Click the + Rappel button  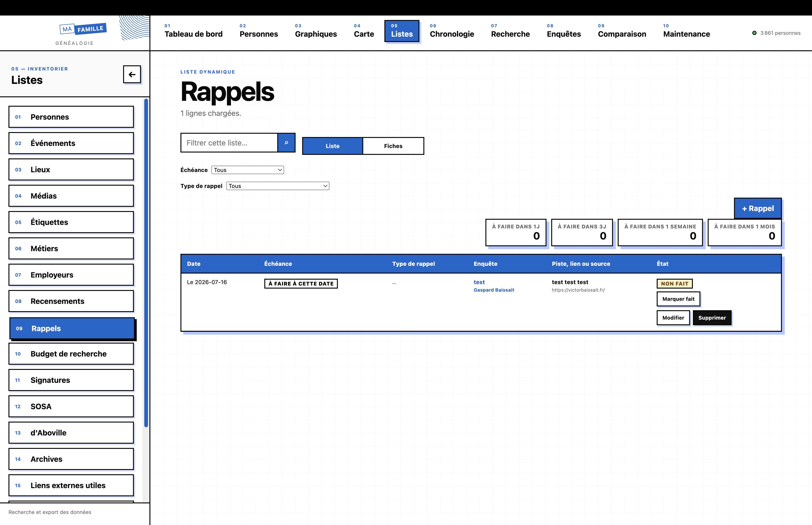tap(758, 208)
